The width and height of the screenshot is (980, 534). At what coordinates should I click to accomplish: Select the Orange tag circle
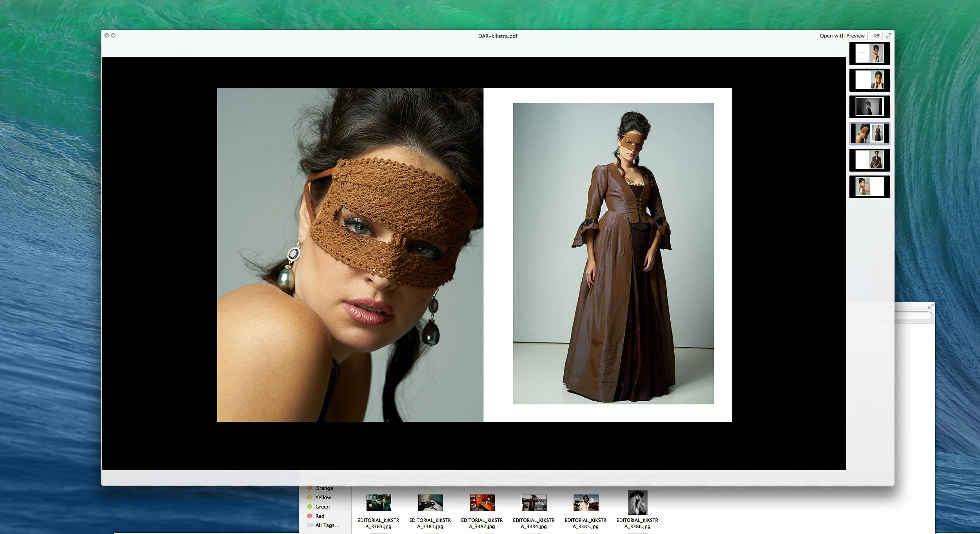pyautogui.click(x=310, y=488)
